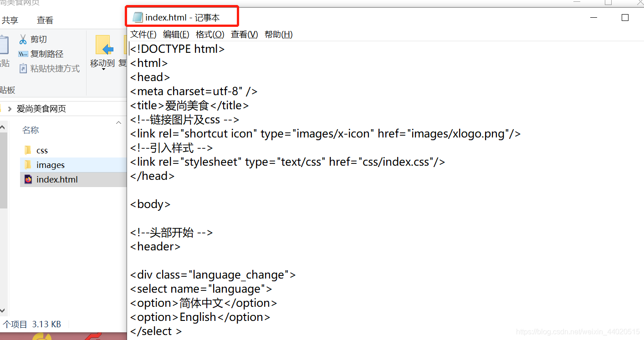Image resolution: width=644 pixels, height=340 pixels.
Task: Click the 粘贴快捷方式 icon in Explorer ribbon
Action: 23,68
